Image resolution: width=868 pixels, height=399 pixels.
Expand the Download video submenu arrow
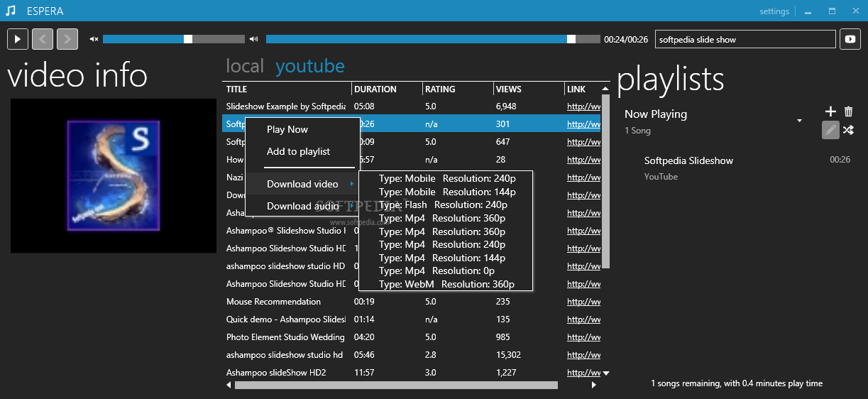(352, 184)
